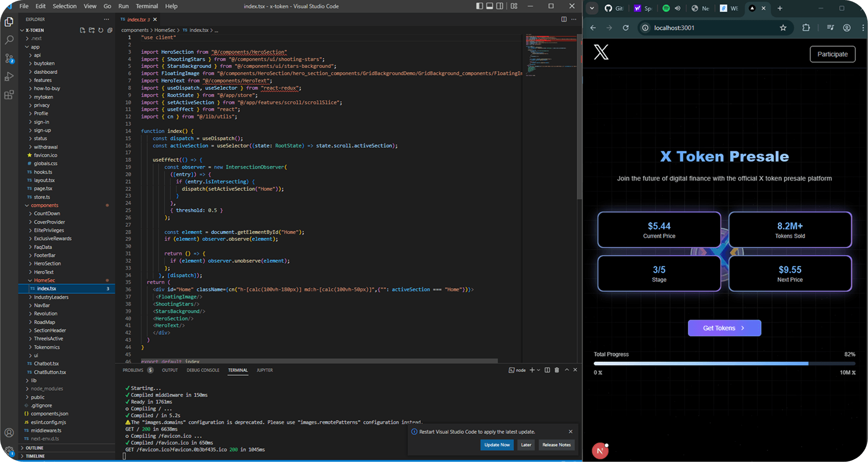Reload the localhost:3001 page
The height and width of the screenshot is (462, 868).
pos(626,28)
